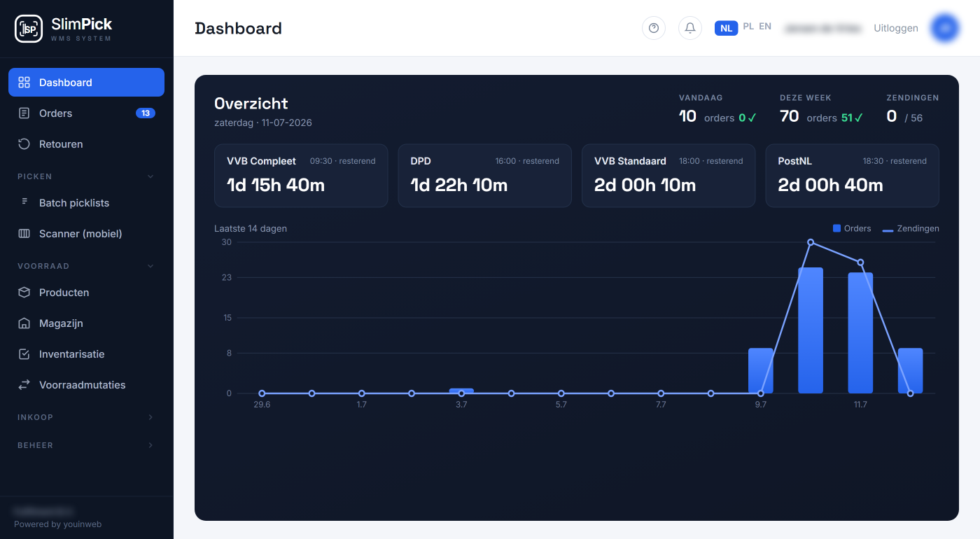The height and width of the screenshot is (539, 980).
Task: Open Magazijn page
Action: (86, 323)
